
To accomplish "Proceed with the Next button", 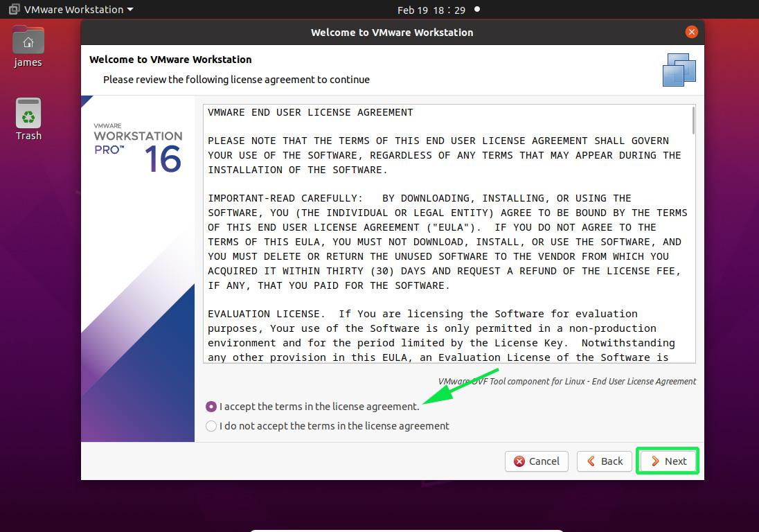I will click(x=668, y=461).
